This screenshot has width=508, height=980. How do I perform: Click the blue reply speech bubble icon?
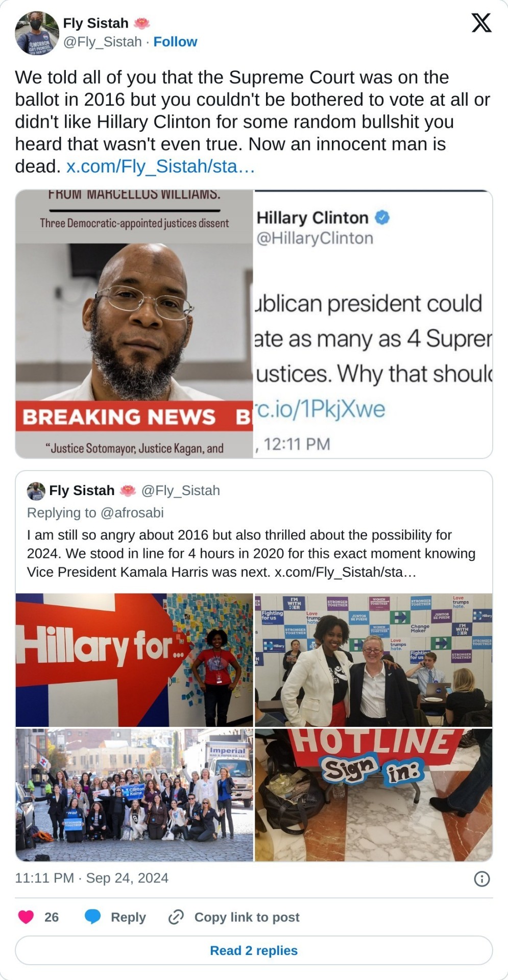[x=92, y=917]
